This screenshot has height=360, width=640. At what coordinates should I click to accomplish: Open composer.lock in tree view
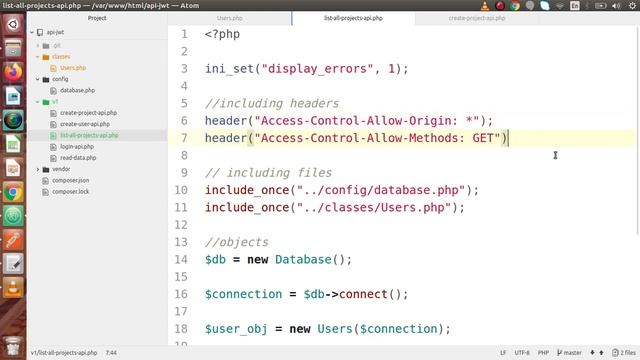[x=70, y=191]
